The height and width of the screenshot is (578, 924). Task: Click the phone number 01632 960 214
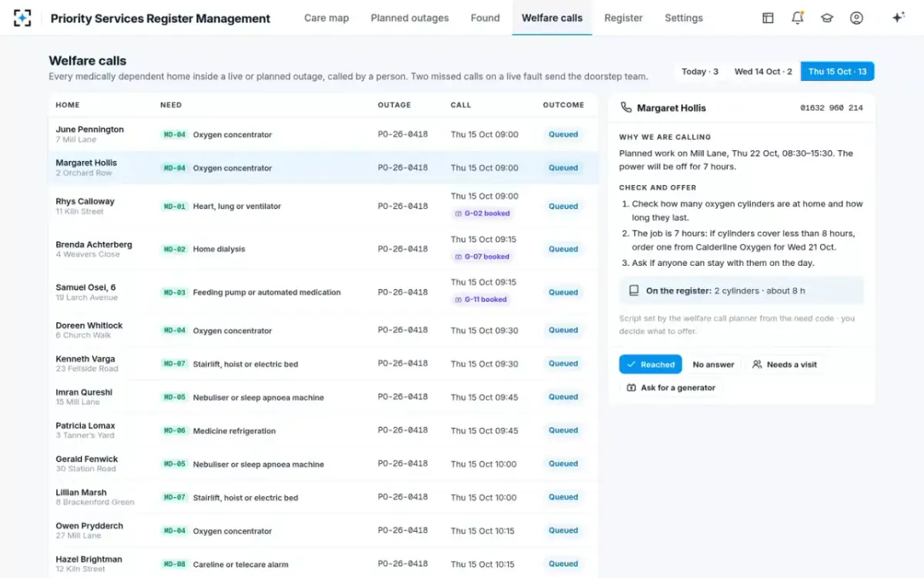(x=832, y=109)
